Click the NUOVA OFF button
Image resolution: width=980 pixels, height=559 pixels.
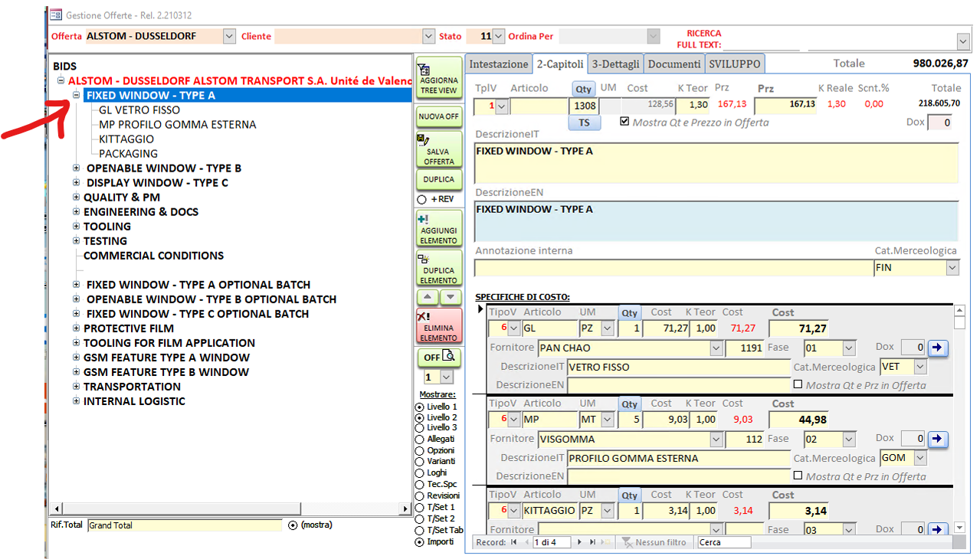[439, 116]
